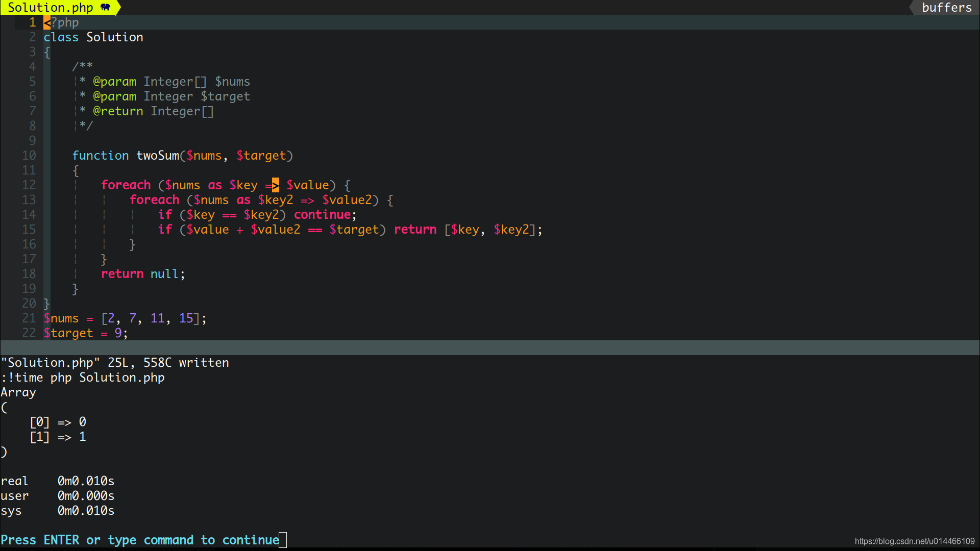Click the 'sys 0m0.010s' timing line

pos(58,511)
